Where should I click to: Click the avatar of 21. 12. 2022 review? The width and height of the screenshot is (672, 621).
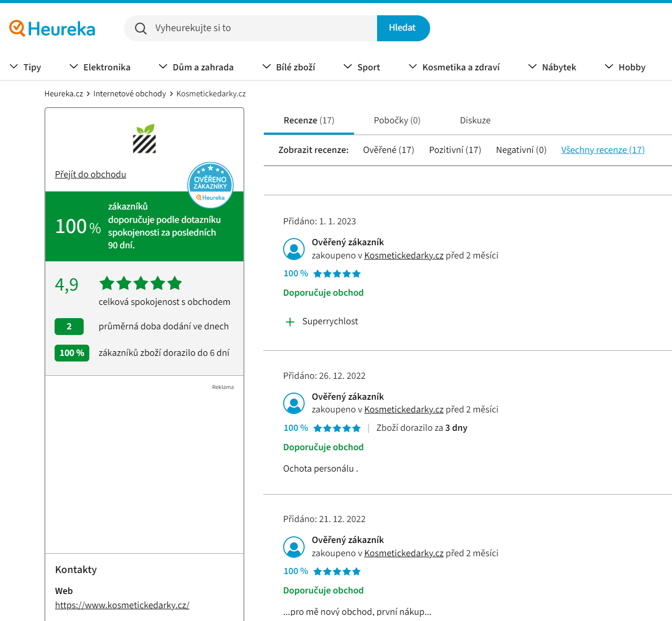coord(294,547)
